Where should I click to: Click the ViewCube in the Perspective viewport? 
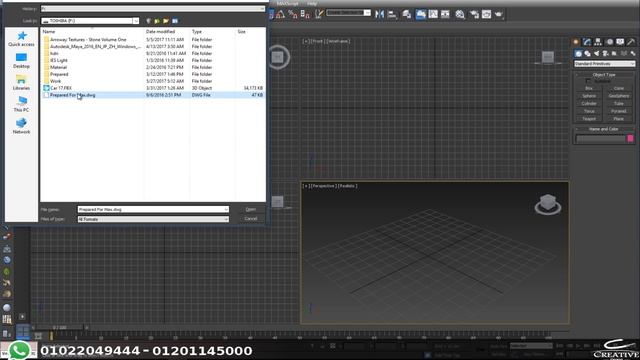click(x=548, y=204)
